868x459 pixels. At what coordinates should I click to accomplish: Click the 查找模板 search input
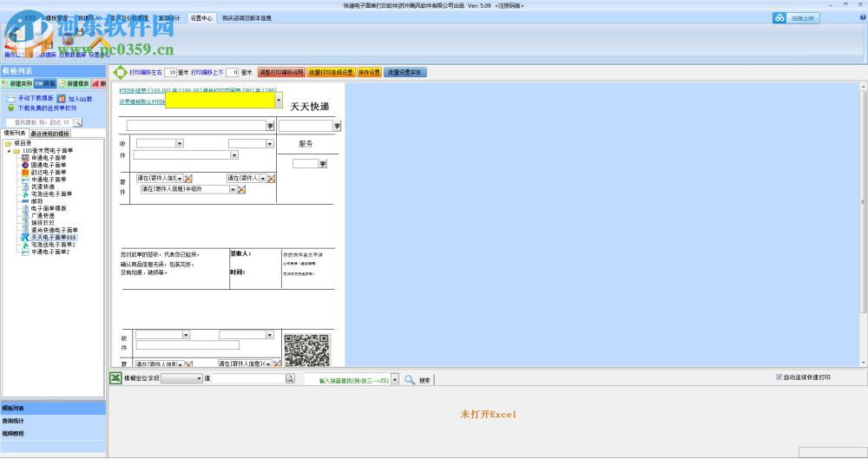click(39, 122)
